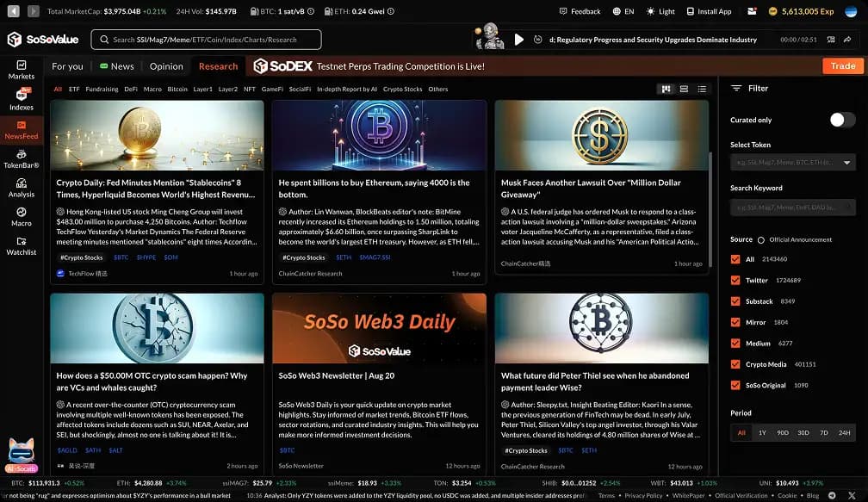Switch to the Opinion tab
The image size is (868, 502).
coord(166,66)
